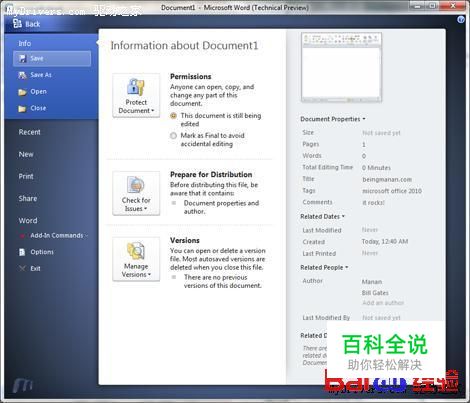Click Exit to quit Word
This screenshot has width=470, height=403.
coord(35,269)
